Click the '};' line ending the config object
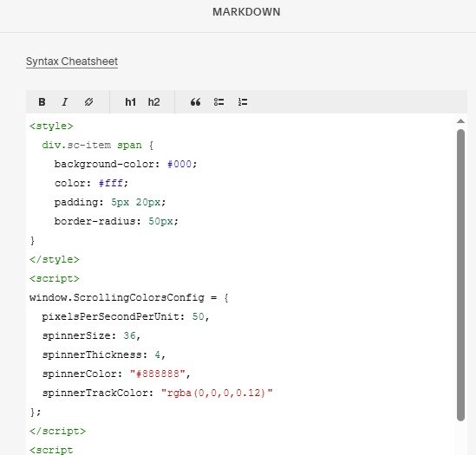This screenshot has height=455, width=476. pos(36,413)
